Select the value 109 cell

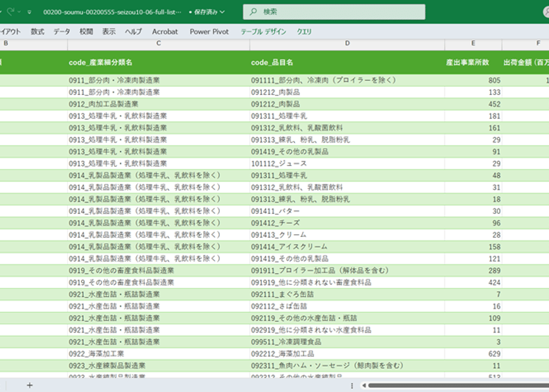[x=473, y=318]
